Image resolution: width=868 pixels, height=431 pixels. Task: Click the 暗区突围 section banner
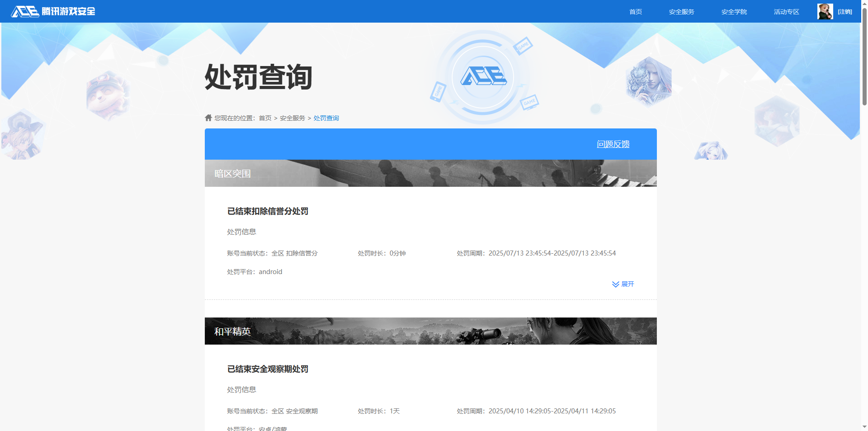(x=430, y=173)
